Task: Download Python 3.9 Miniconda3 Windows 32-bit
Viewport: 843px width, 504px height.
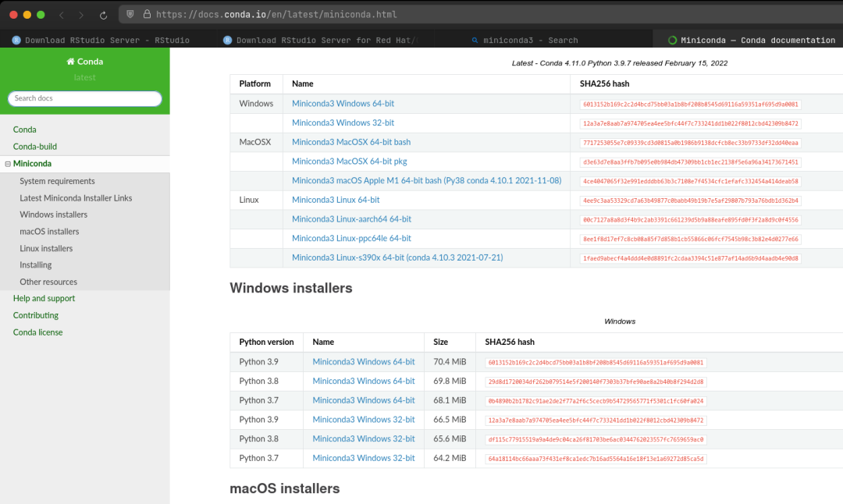Action: pyautogui.click(x=364, y=420)
